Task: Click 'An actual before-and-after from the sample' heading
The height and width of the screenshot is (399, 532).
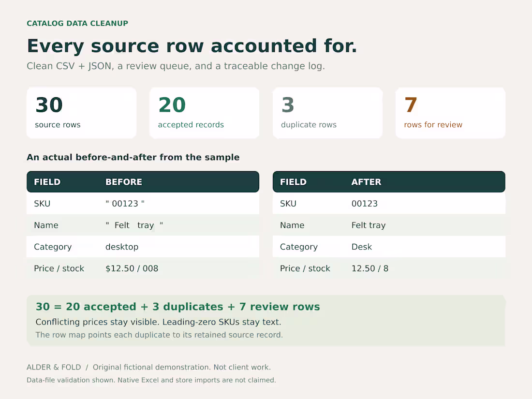Action: tap(133, 157)
